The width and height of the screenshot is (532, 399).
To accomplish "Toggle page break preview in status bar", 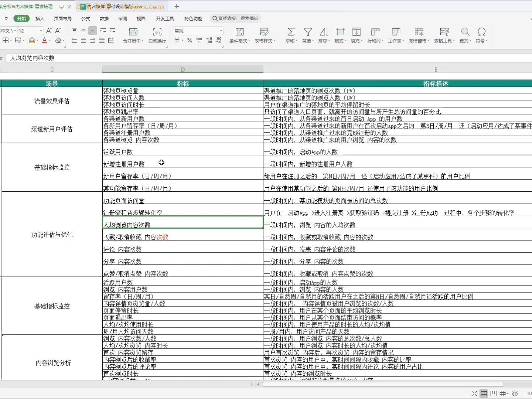I will point(493,394).
